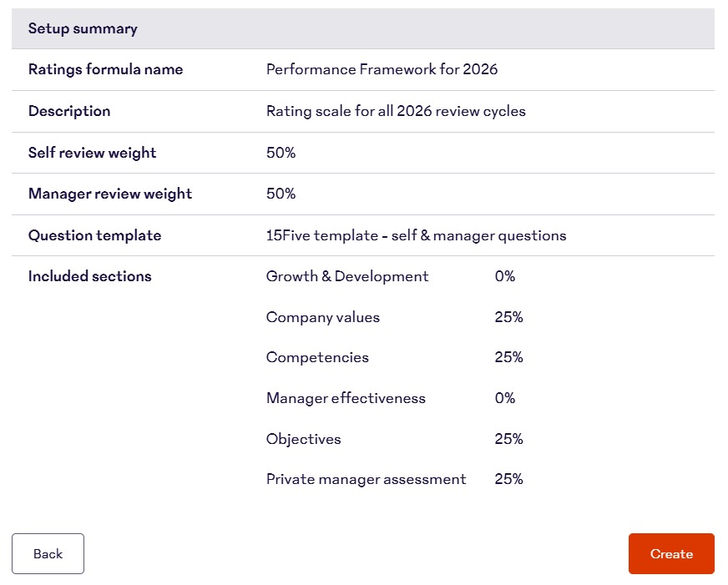Select the Growth & Development section
The image size is (728, 585).
coord(346,276)
